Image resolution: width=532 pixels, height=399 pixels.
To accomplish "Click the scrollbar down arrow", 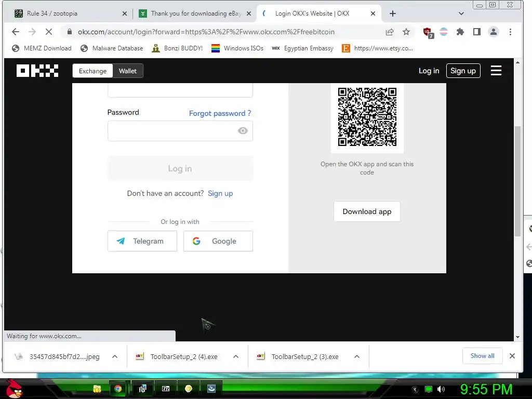I will click(517, 337).
